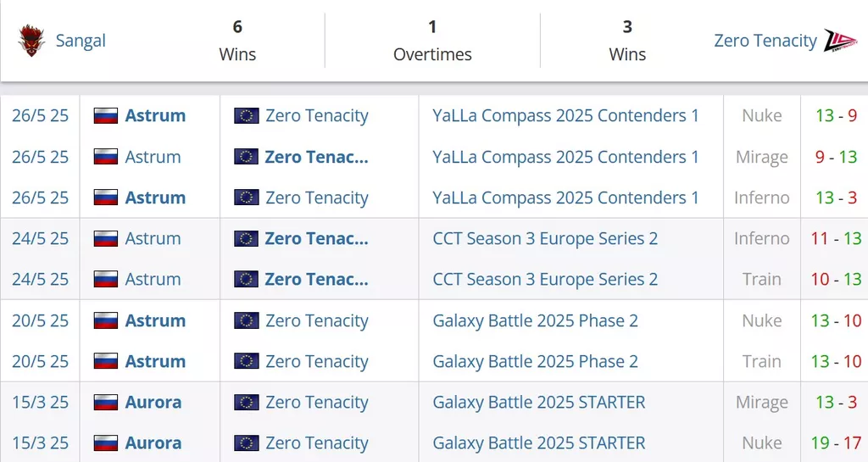
Task: Click the EU flag in the Mirage 9 - 13 row
Action: click(247, 157)
